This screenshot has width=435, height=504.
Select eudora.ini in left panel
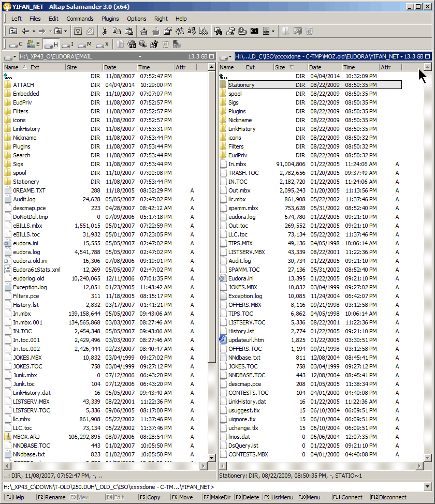(25, 243)
